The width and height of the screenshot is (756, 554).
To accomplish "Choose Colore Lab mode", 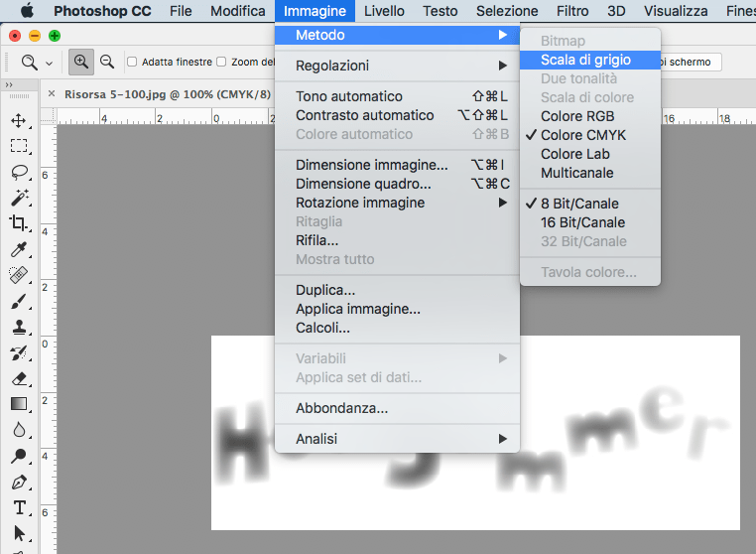I will point(590,154).
